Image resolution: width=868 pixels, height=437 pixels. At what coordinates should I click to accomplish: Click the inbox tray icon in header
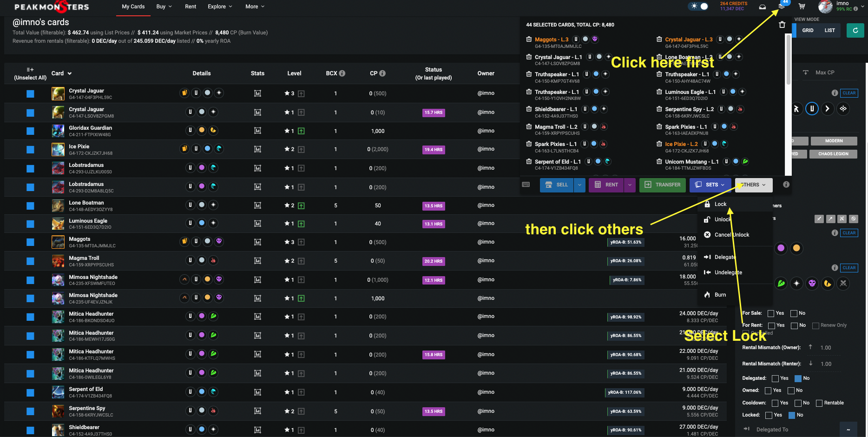(x=763, y=7)
